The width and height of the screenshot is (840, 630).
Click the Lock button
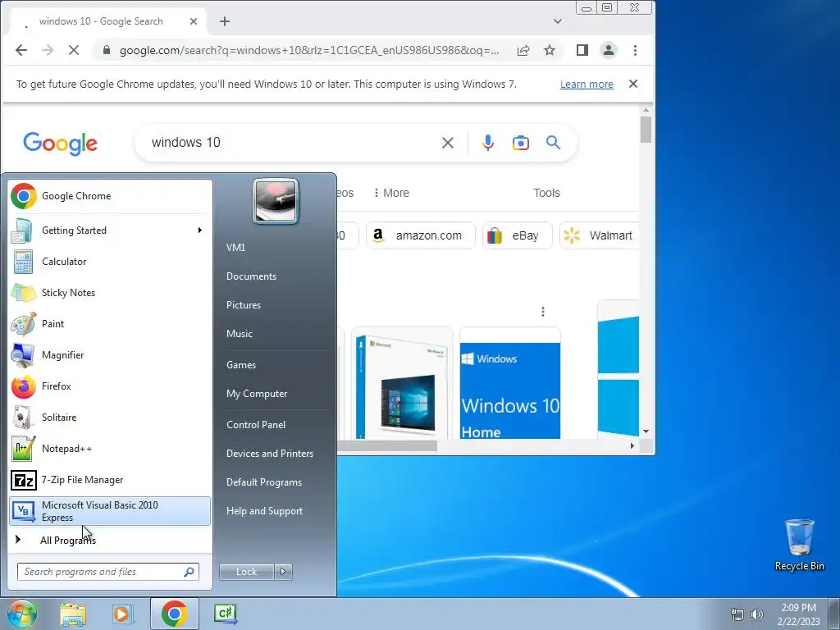pos(246,572)
